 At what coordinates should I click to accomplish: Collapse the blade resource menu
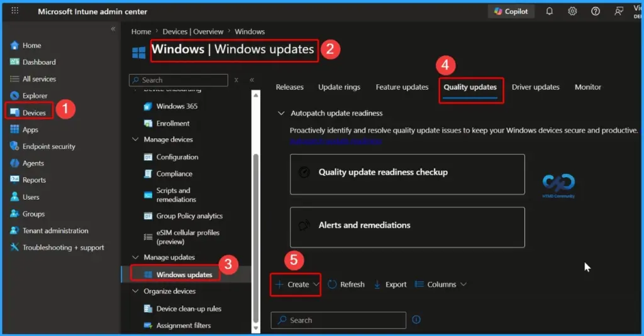click(252, 80)
